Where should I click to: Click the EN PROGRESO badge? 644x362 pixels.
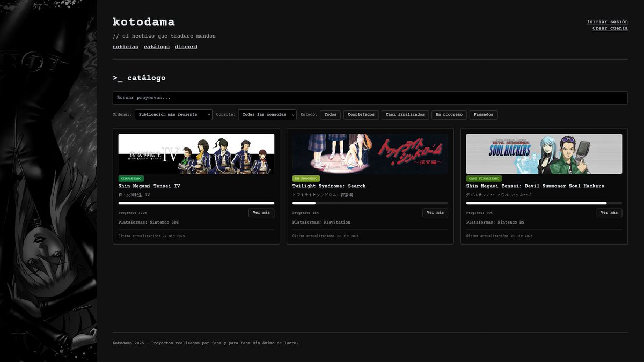[306, 178]
